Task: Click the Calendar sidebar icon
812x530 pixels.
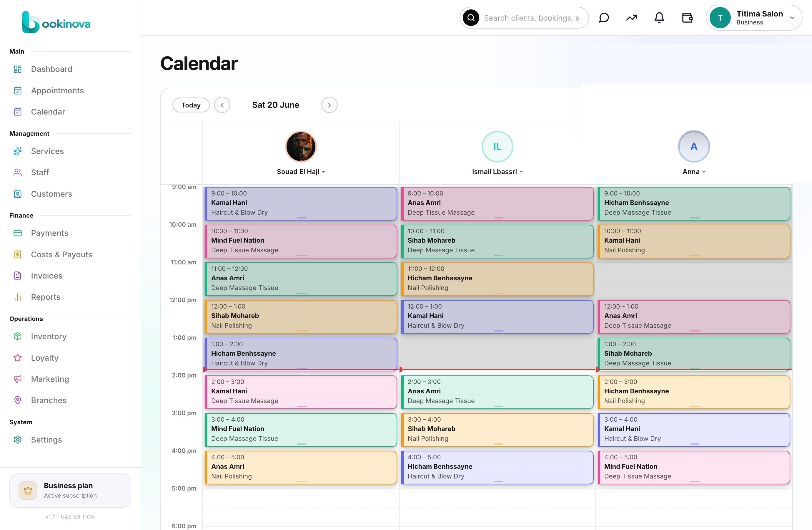Action: click(x=17, y=112)
